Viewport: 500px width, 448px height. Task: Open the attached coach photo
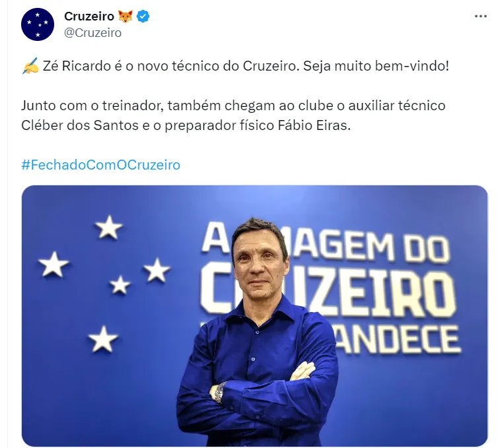coord(254,316)
